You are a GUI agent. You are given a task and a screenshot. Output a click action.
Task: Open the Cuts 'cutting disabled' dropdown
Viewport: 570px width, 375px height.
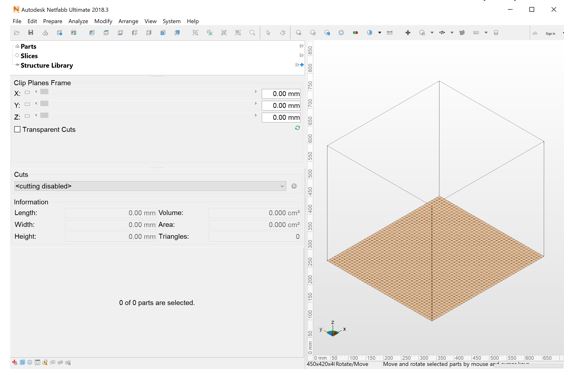pyautogui.click(x=150, y=186)
